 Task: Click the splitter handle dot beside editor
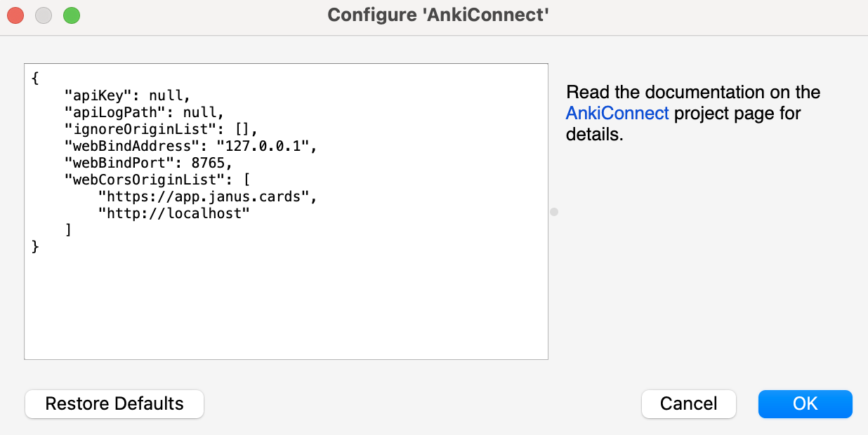553,211
